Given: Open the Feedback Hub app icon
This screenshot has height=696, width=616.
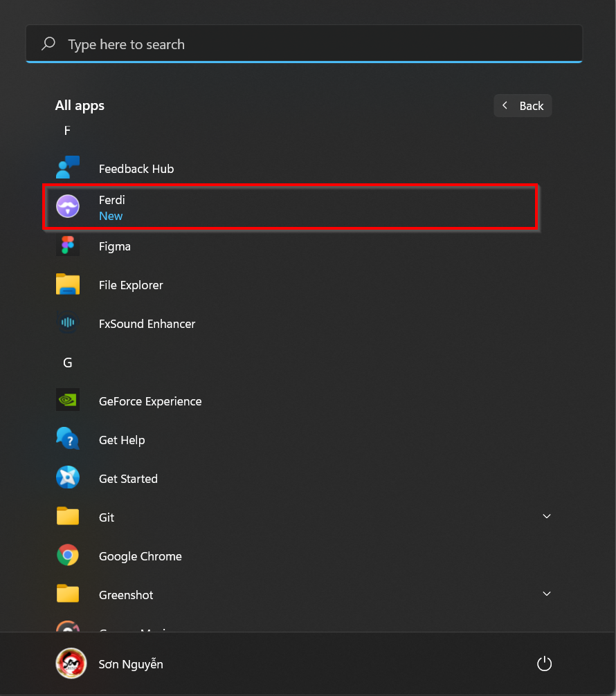Looking at the screenshot, I should tap(68, 167).
